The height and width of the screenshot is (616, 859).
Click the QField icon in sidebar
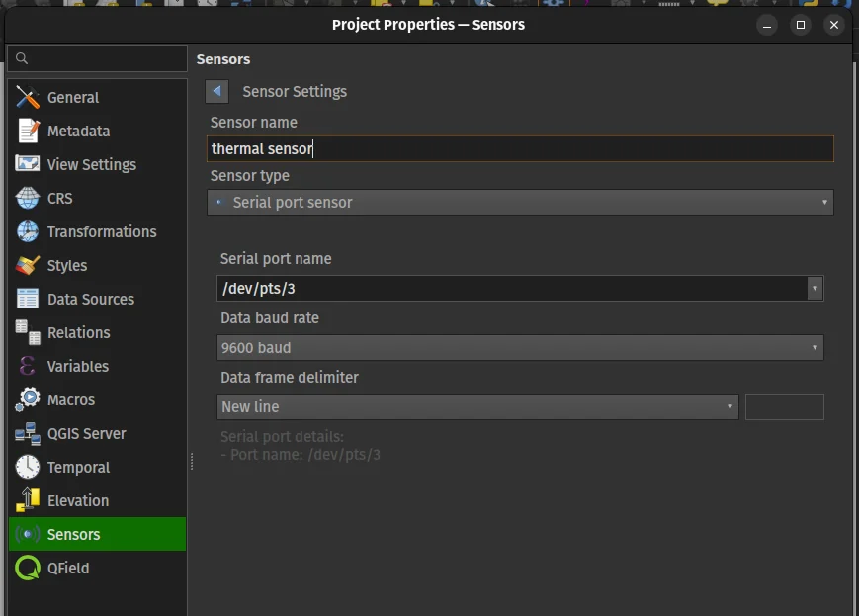tap(28, 569)
